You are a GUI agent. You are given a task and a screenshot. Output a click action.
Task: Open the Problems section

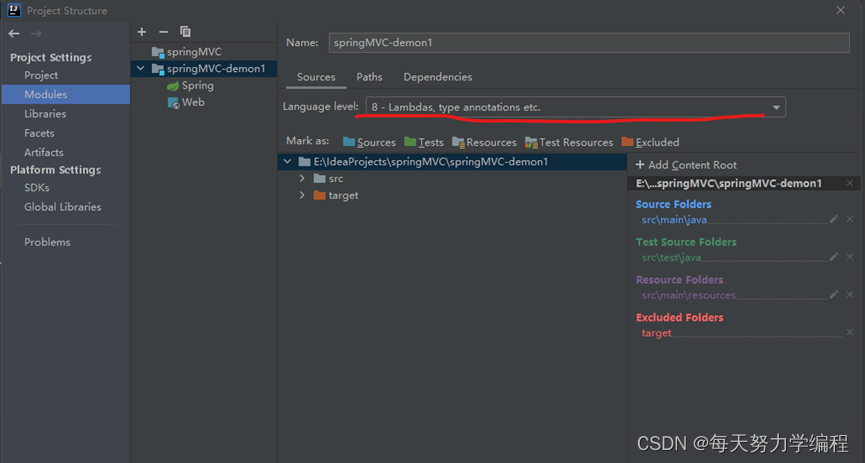[x=47, y=242]
